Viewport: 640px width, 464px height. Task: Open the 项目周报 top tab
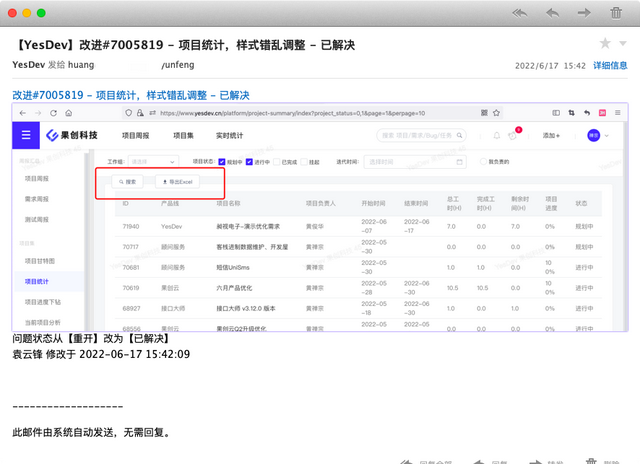pyautogui.click(x=135, y=135)
